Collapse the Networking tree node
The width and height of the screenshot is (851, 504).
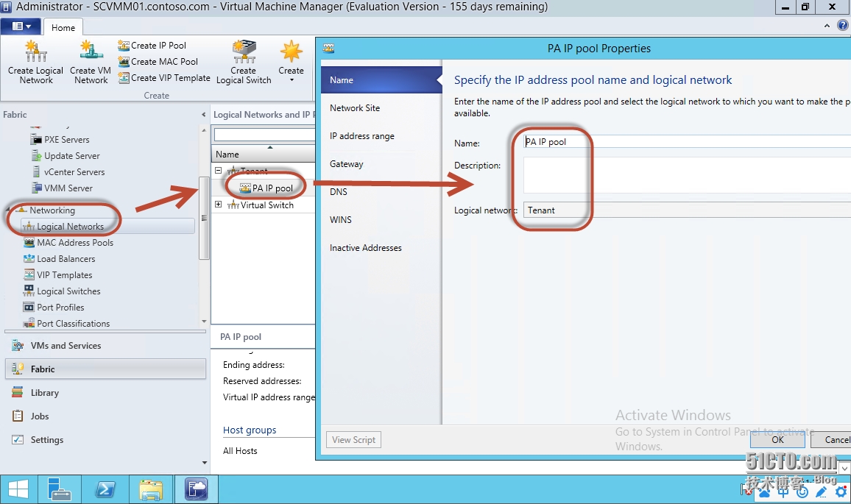(7, 210)
